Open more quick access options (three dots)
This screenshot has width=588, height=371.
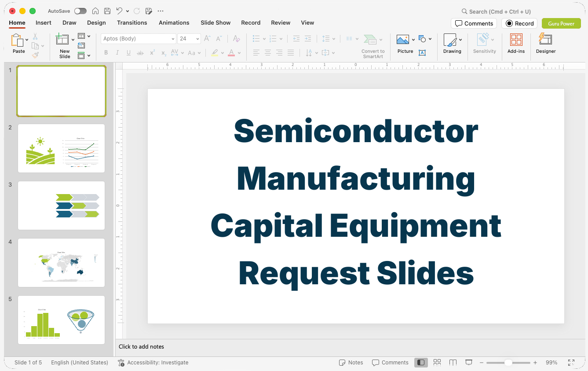pos(161,11)
